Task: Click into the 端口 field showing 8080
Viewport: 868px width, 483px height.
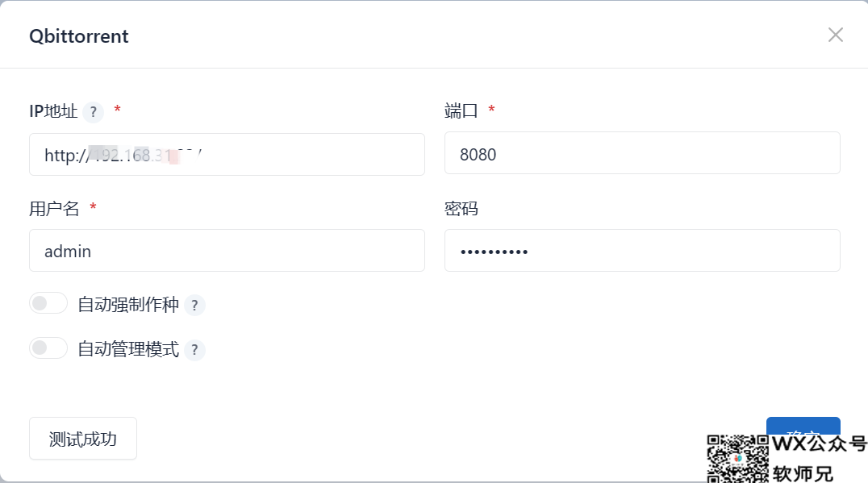Action: [x=641, y=153]
